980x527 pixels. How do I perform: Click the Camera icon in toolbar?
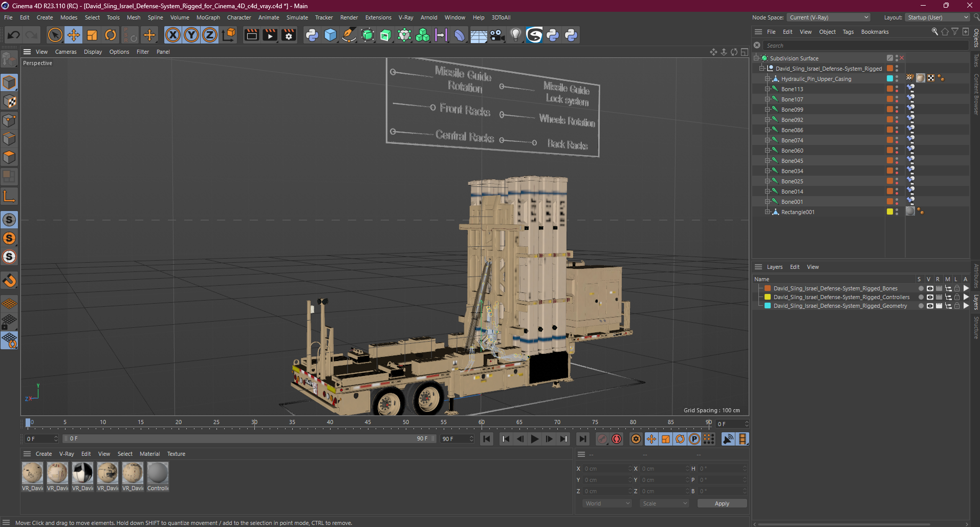pos(497,35)
